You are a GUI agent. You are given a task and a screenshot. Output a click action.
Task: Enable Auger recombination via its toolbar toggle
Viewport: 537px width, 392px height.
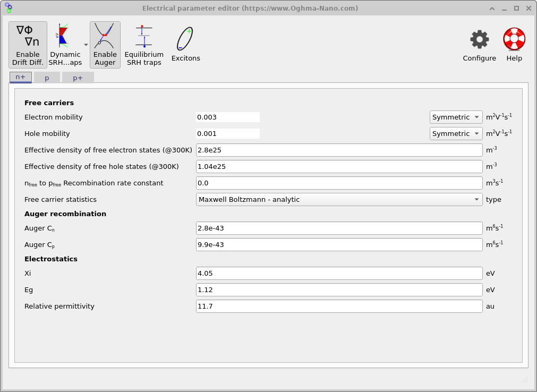(105, 45)
